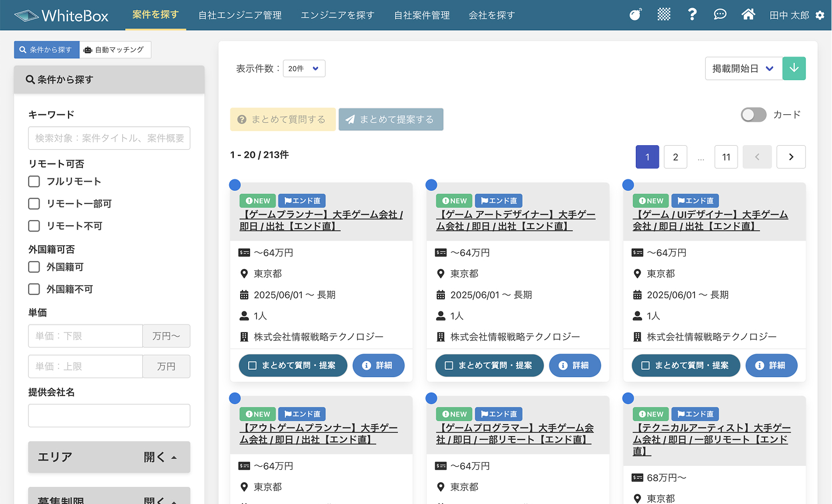Click エンド直 badge on UIデザイナー card

[695, 201]
